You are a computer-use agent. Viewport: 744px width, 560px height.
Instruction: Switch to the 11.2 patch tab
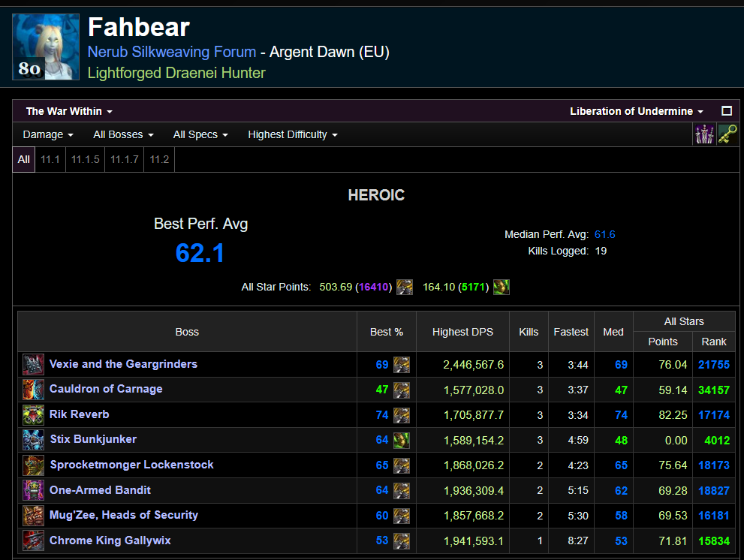(159, 159)
